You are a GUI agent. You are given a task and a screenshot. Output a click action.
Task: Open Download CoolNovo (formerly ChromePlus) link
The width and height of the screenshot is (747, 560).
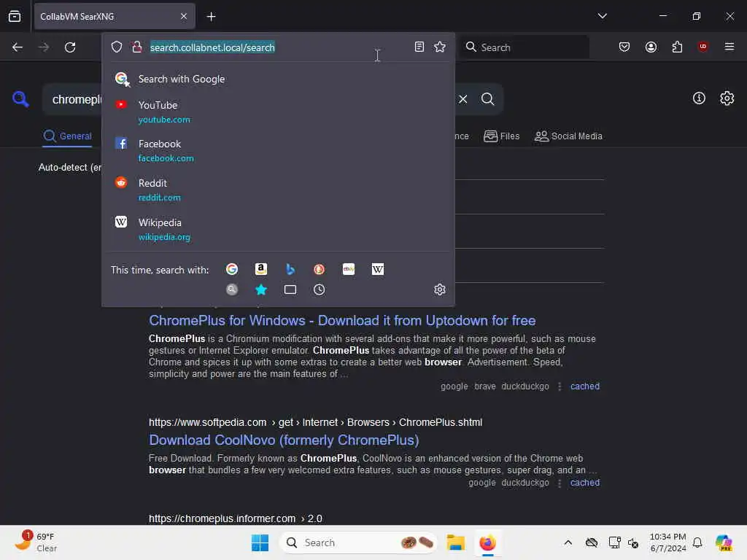coord(284,440)
